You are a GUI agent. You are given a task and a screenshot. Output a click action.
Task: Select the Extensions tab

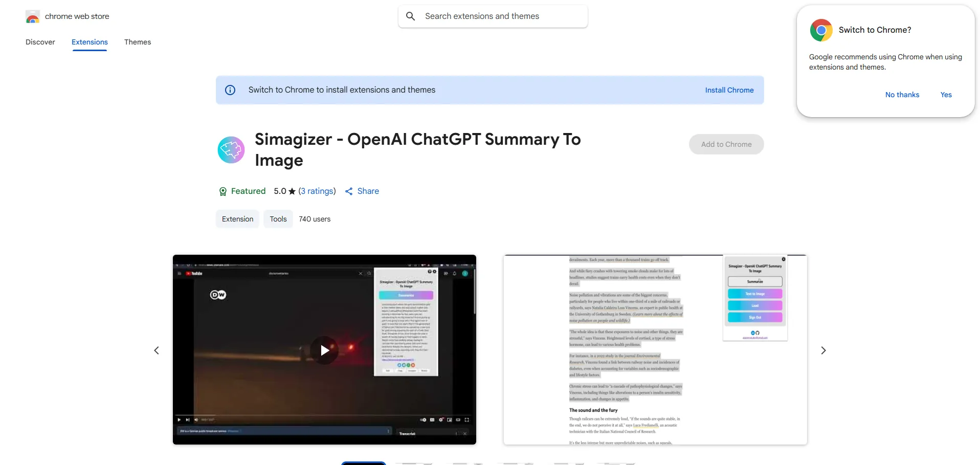tap(90, 42)
